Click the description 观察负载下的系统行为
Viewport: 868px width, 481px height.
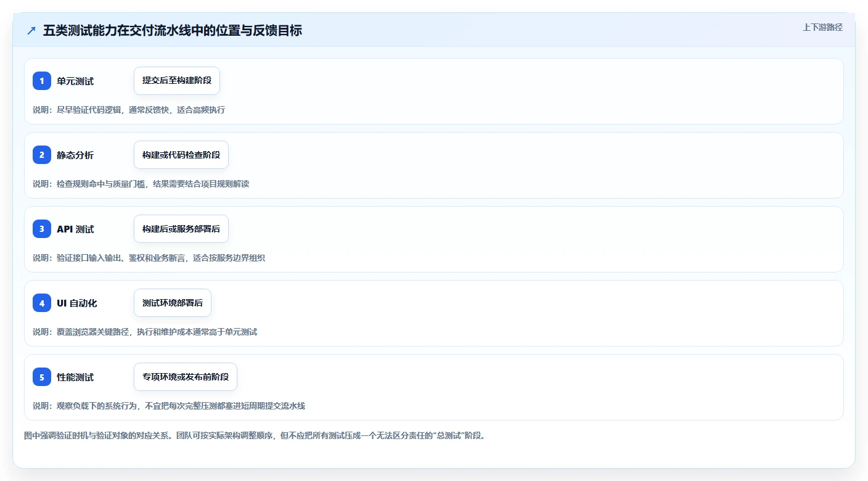coord(169,406)
